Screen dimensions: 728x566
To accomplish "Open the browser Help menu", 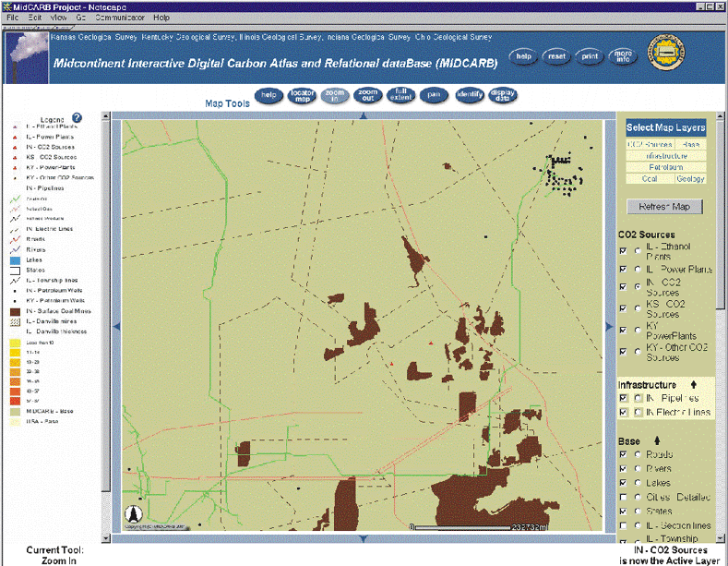I will click(161, 18).
